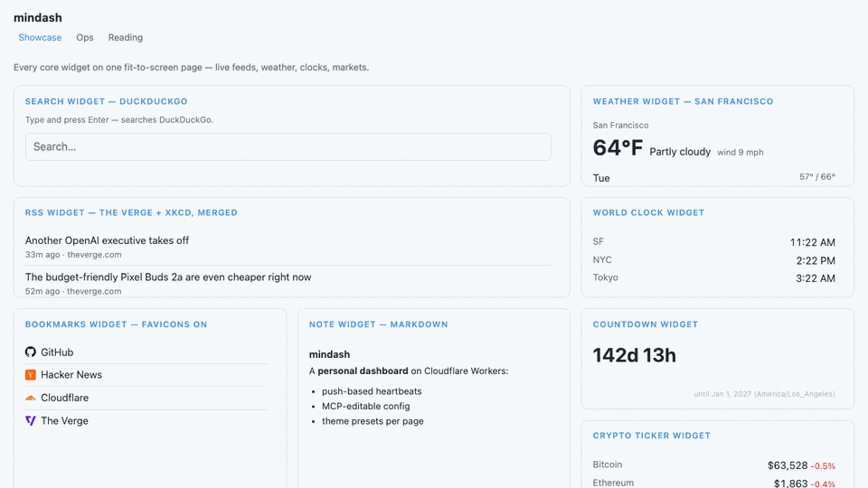Click the Cloudflare cloud favicon icon
This screenshot has height=488, width=868.
pos(31,398)
